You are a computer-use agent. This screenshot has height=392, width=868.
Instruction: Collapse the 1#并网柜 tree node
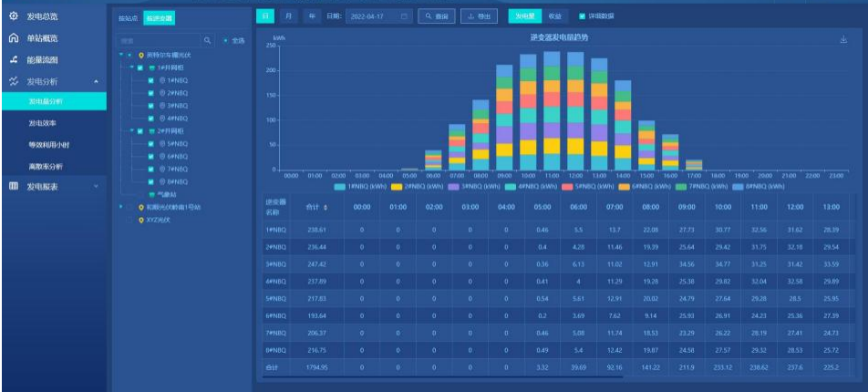(130, 67)
